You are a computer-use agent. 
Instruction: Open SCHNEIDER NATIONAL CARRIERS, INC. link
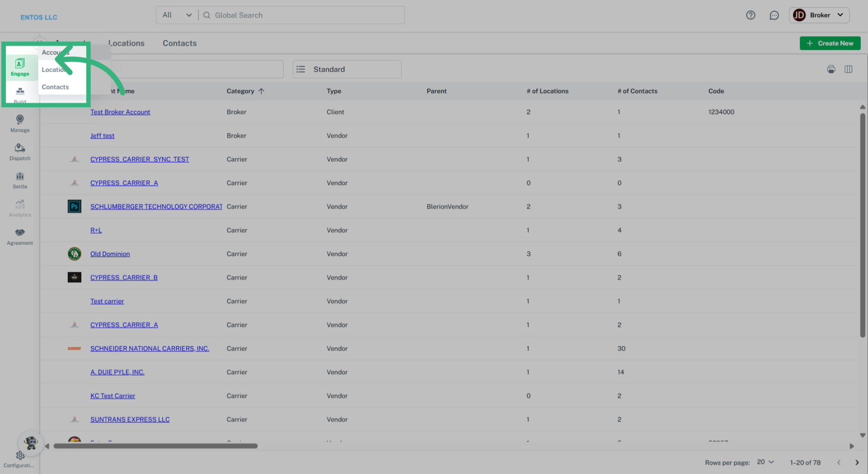[150, 348]
